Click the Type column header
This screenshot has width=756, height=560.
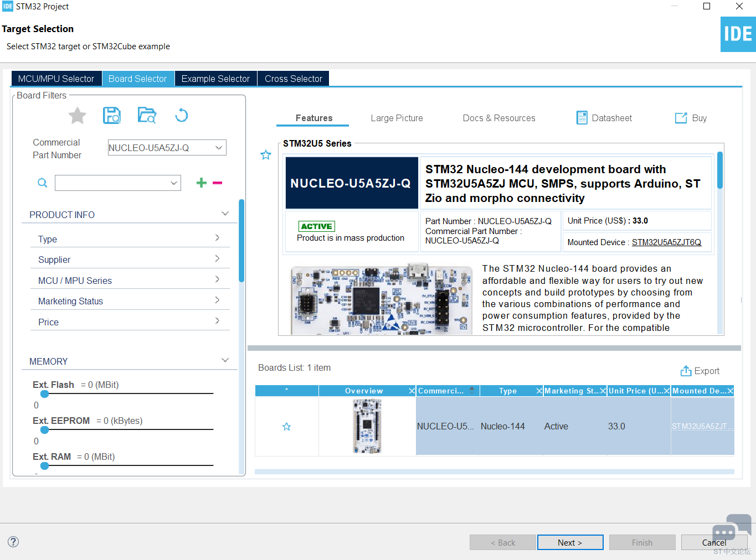[x=508, y=391]
